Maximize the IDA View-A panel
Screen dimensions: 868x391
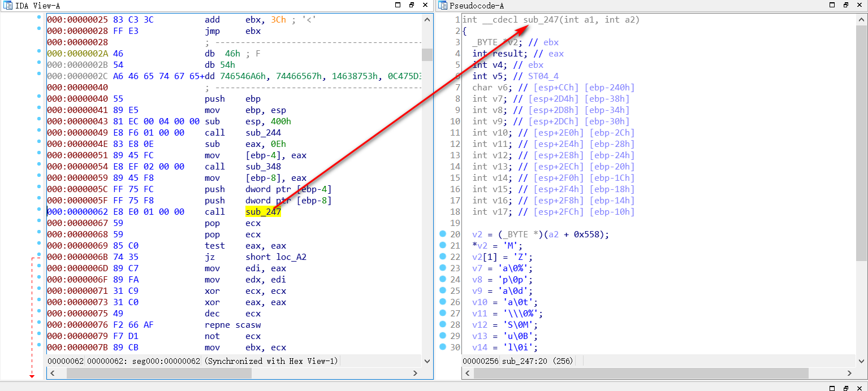pos(398,5)
